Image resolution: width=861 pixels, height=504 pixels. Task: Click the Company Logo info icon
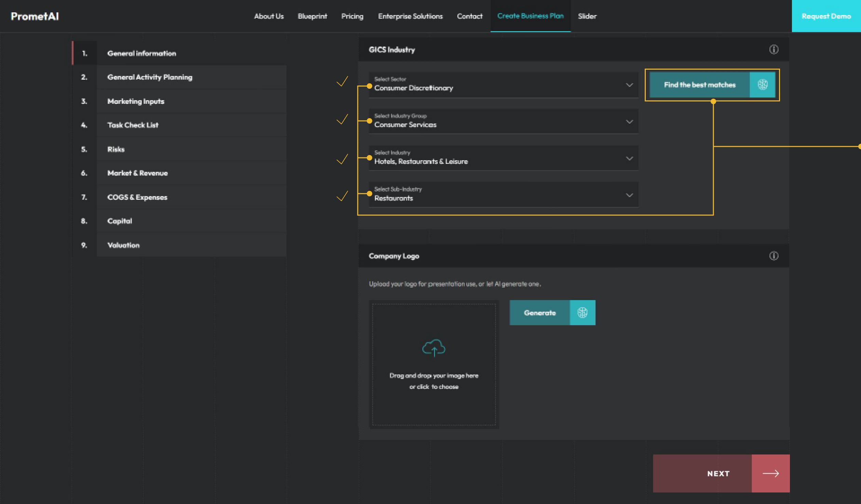click(x=774, y=256)
